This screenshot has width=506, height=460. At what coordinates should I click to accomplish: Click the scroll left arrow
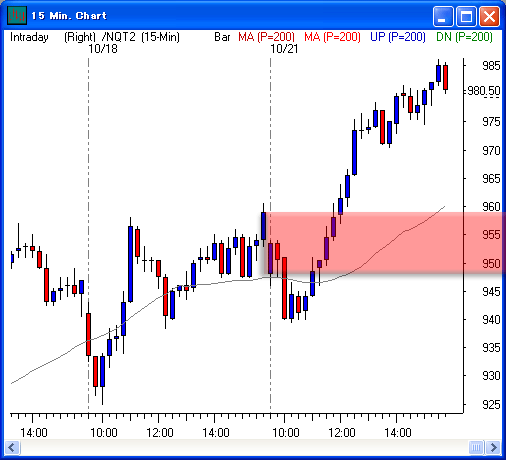coord(13,447)
